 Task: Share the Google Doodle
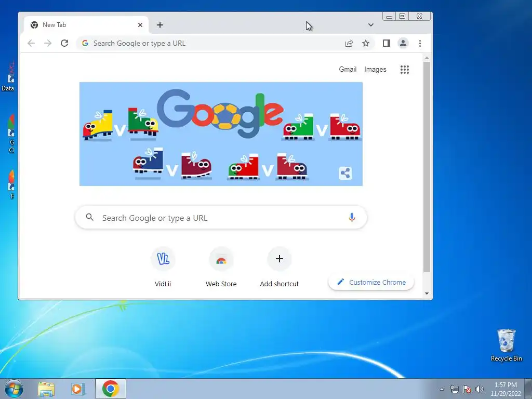point(345,174)
